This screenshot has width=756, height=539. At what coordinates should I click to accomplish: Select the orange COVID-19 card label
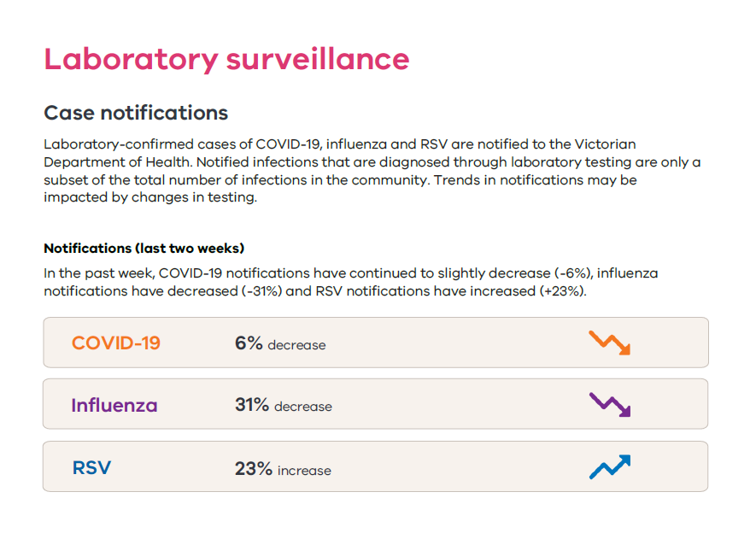(x=116, y=343)
